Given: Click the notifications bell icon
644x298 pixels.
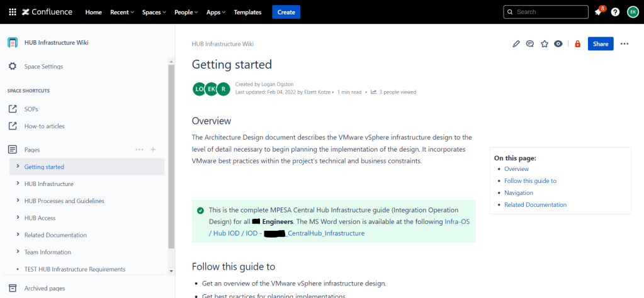Looking at the screenshot, I should [x=597, y=12].
